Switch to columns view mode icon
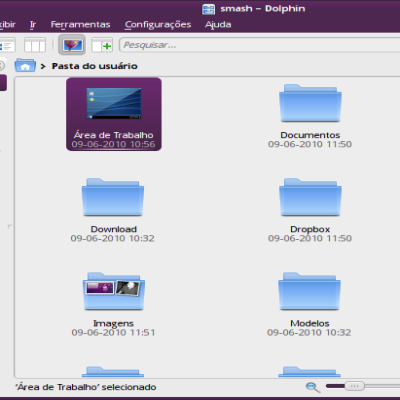400x400 pixels. (35, 45)
